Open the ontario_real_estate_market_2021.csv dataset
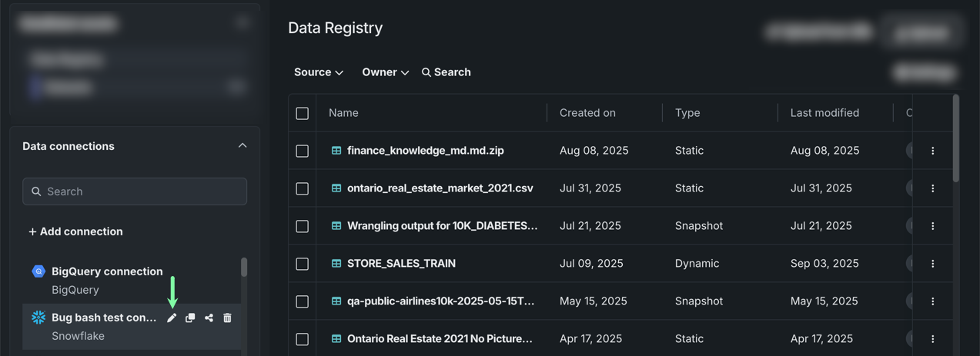The width and height of the screenshot is (980, 356). 440,188
